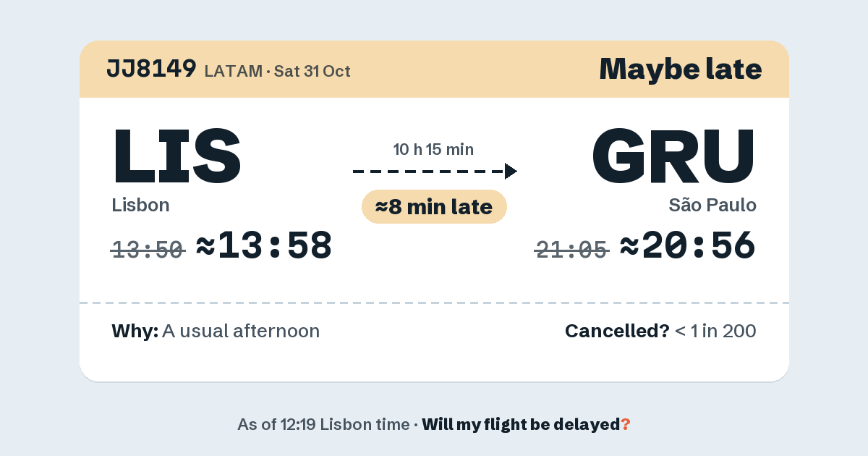Click the Maybe late status heading
This screenshot has height=456, width=868.
point(681,69)
